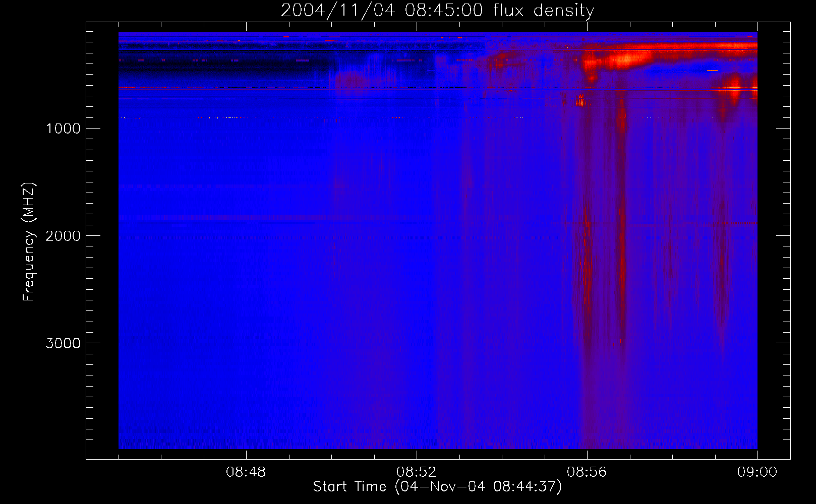Click the 09:00 time tick label

click(x=757, y=472)
